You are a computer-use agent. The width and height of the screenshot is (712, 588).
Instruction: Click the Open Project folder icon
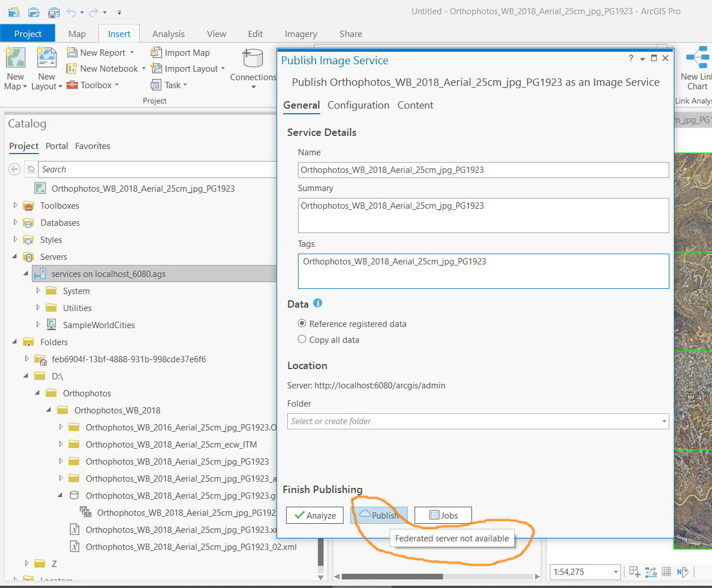pos(34,12)
